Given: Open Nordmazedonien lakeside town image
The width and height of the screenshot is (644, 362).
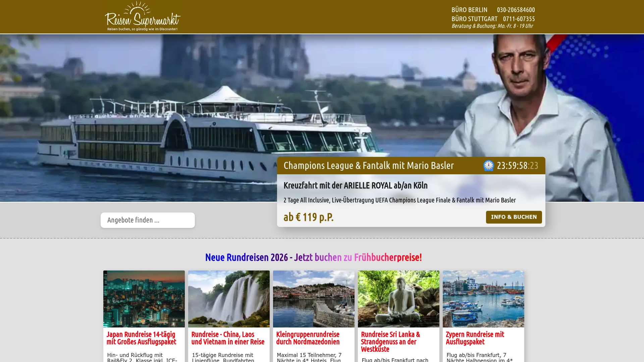Looking at the screenshot, I should (x=314, y=299).
